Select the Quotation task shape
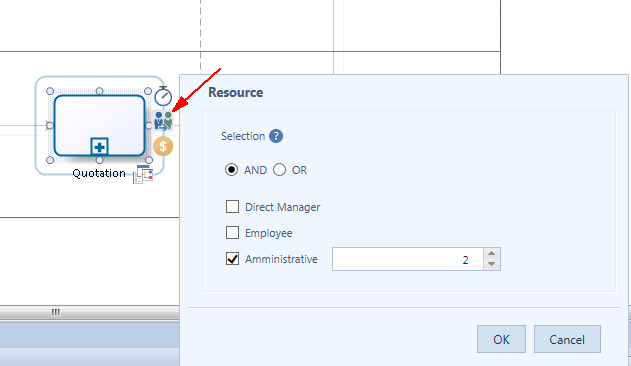The image size is (631, 366). click(99, 125)
